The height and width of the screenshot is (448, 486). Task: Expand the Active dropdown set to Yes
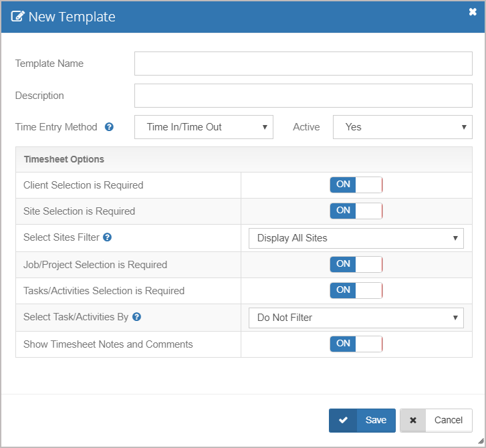pyautogui.click(x=402, y=127)
